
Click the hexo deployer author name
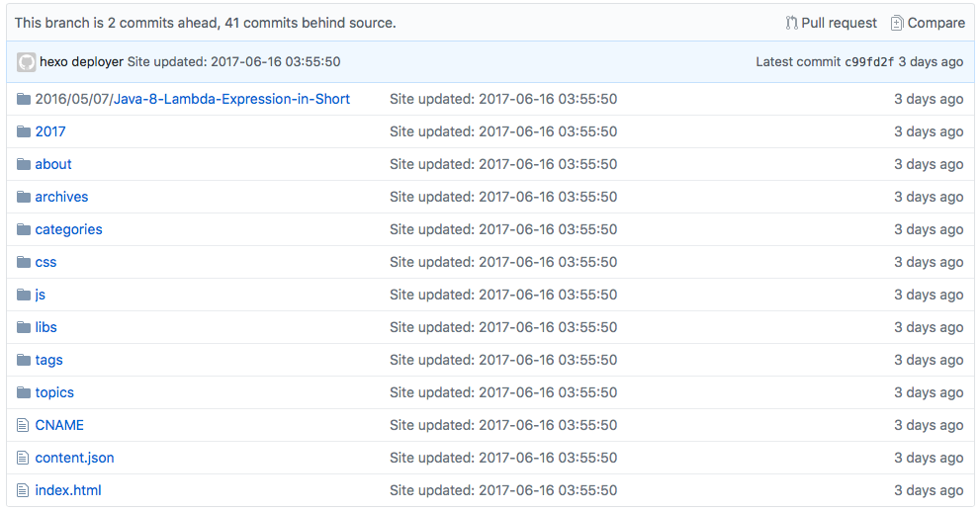[x=81, y=62]
